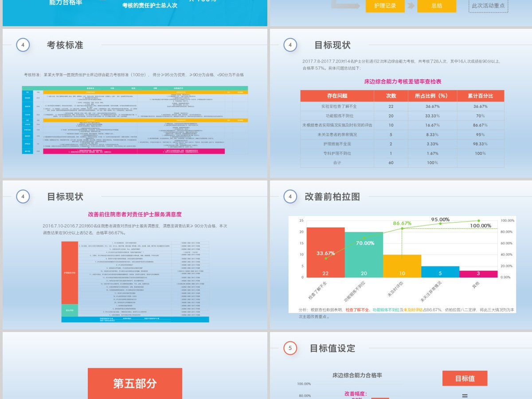Click the number 4 circle beside 改善前柏拉图

(x=290, y=196)
